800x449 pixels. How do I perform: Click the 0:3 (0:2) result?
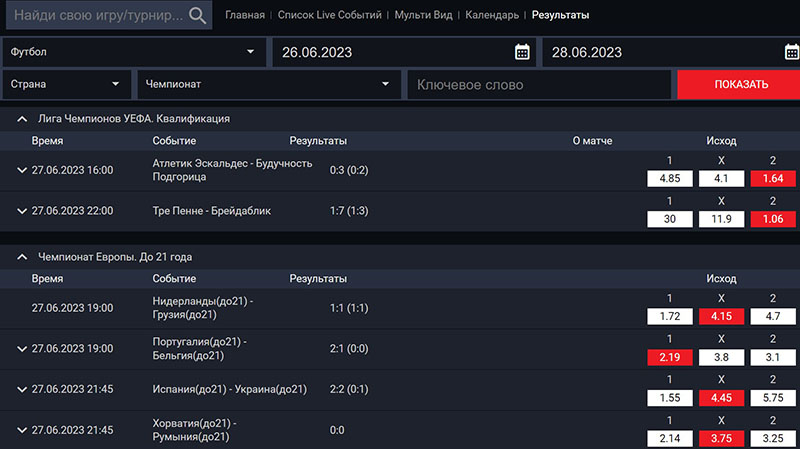pos(349,170)
